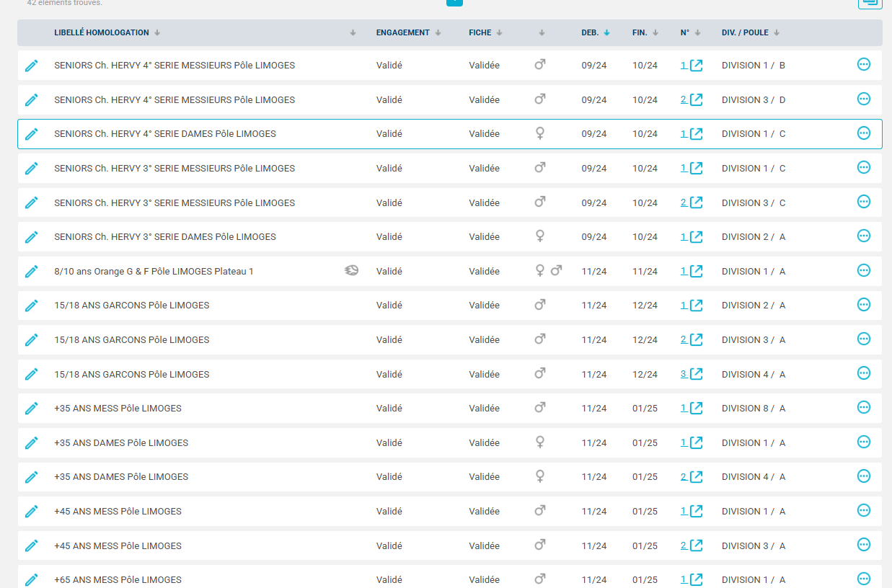Click team number 3 link for 15/18 GARCONS
This screenshot has height=588, width=892.
coord(684,374)
